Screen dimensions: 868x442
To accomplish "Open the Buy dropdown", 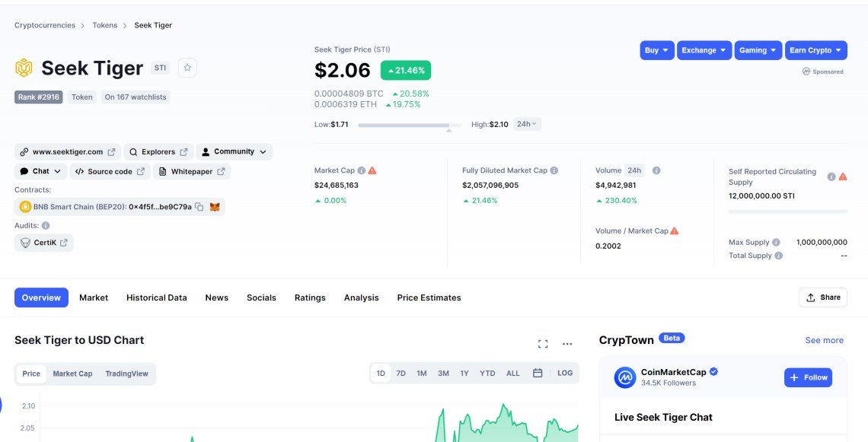I will click(657, 50).
